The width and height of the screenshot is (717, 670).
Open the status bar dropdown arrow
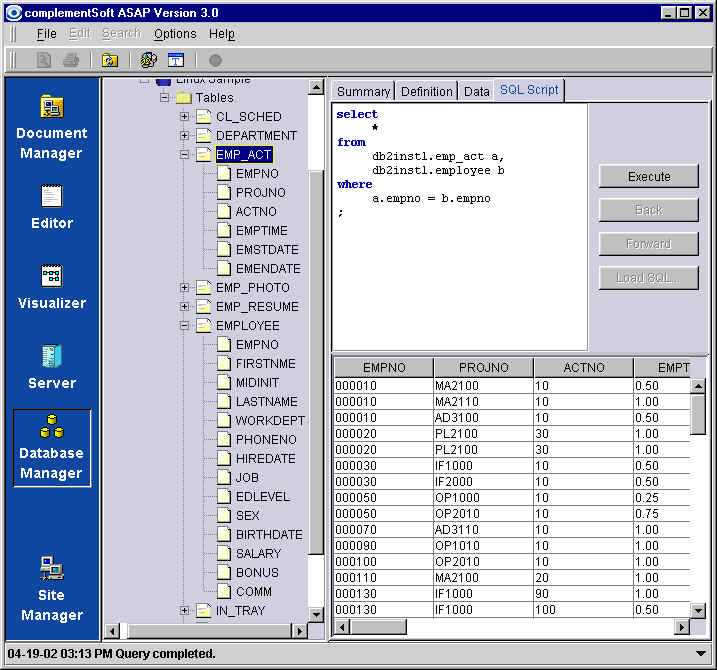coord(701,654)
